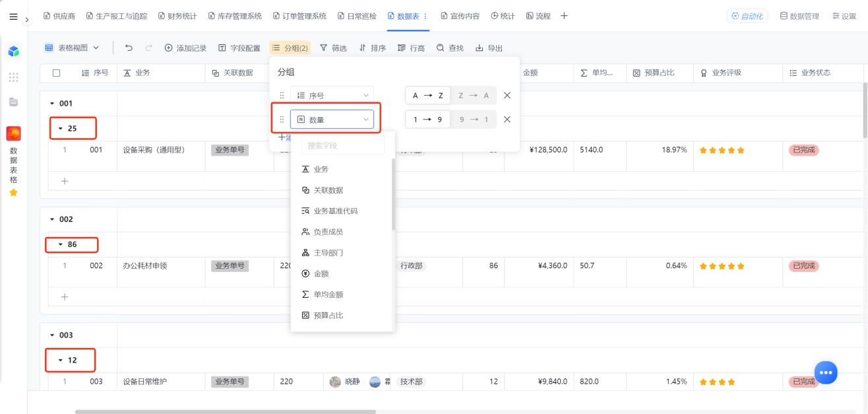Open the 序号 field dropdown in grouping
The width and height of the screenshot is (868, 414).
[x=332, y=96]
